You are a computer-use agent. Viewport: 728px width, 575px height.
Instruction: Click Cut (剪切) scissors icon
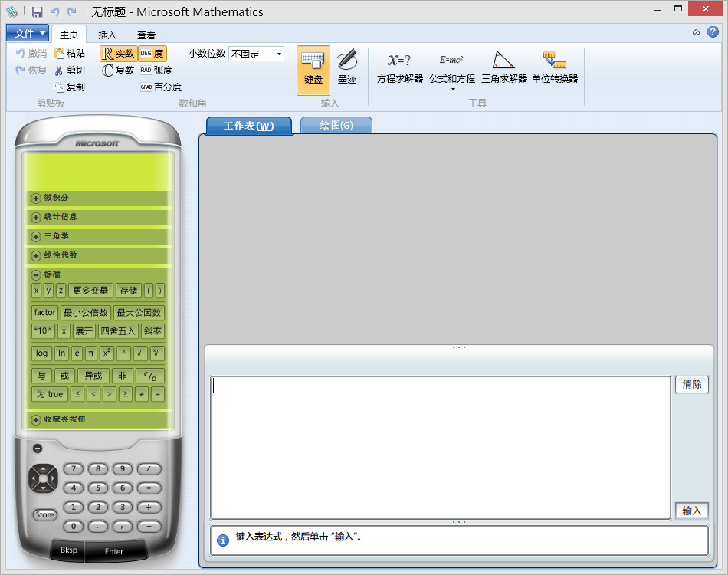58,71
